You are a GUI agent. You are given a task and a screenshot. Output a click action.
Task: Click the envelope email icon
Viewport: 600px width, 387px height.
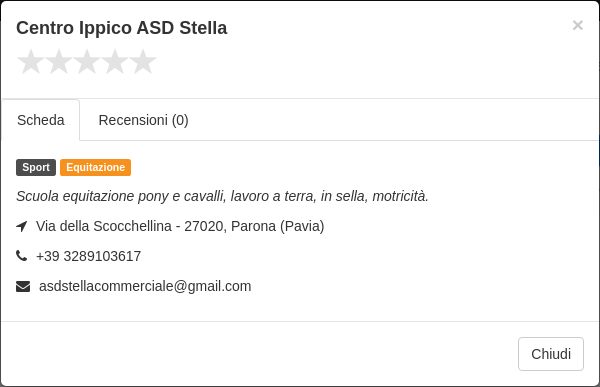[x=23, y=286]
